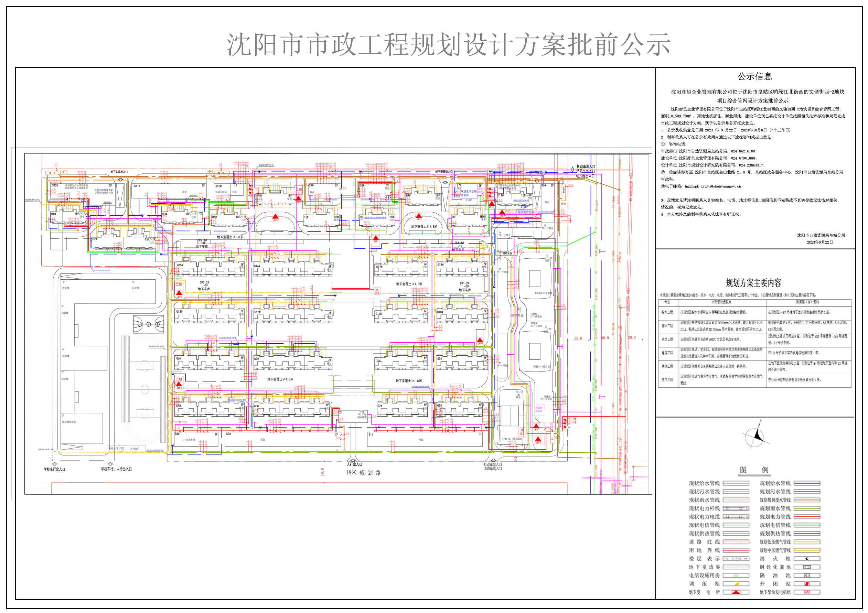
Task: Click the 图例 legend heading
Action: point(754,470)
